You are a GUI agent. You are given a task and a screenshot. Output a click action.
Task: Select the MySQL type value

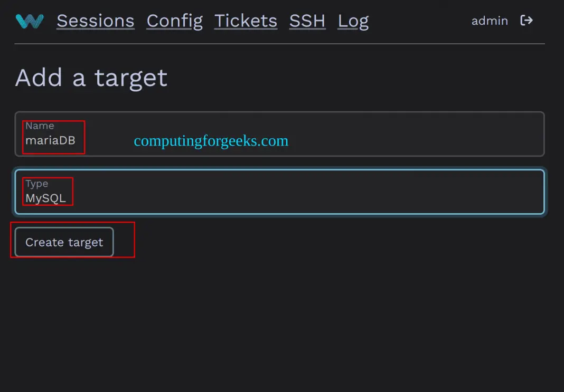pyautogui.click(x=45, y=198)
